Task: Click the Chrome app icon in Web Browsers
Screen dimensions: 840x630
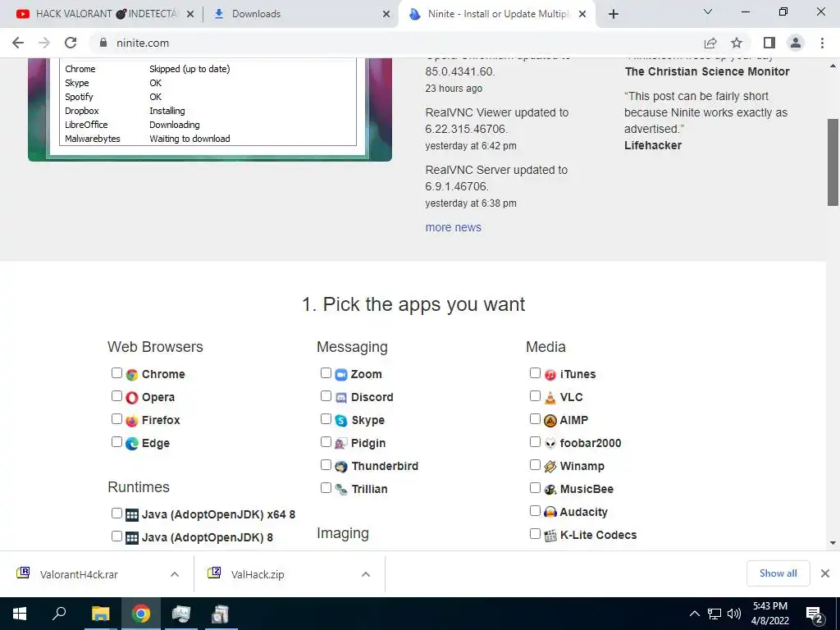Action: pos(132,374)
